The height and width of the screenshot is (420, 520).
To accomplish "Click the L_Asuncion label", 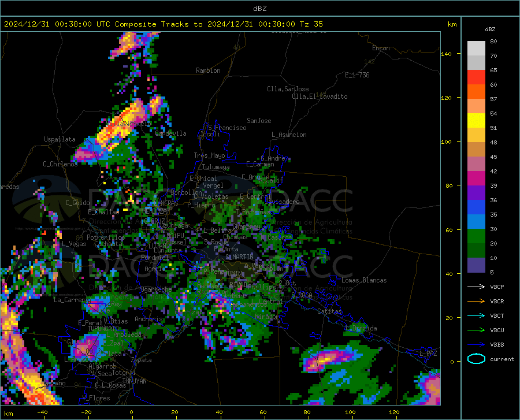I will click(x=289, y=135).
